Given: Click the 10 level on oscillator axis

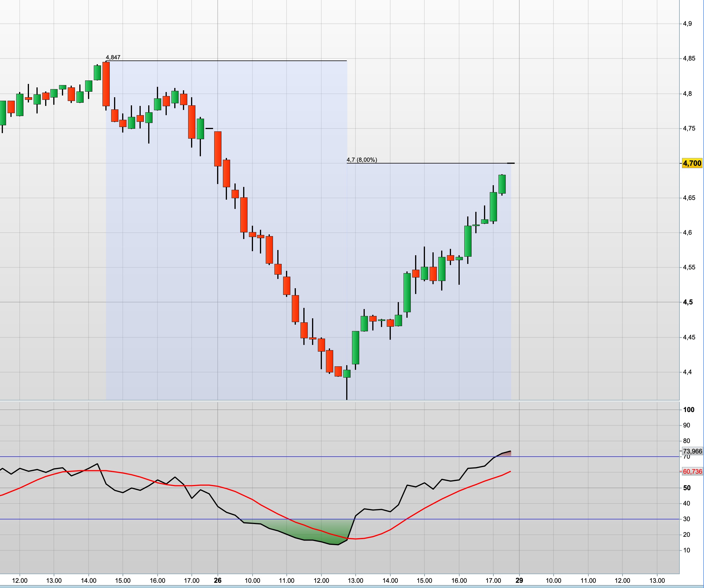Looking at the screenshot, I should (x=687, y=550).
